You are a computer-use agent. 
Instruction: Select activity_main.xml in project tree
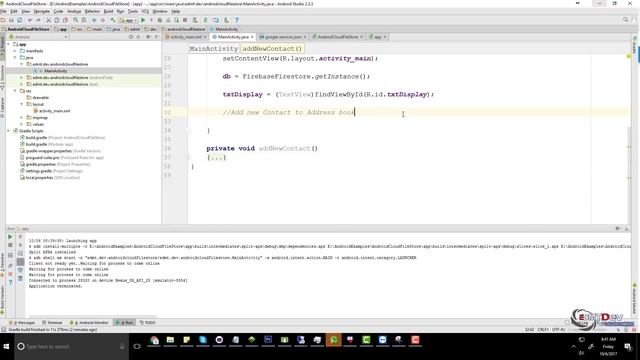coord(54,111)
